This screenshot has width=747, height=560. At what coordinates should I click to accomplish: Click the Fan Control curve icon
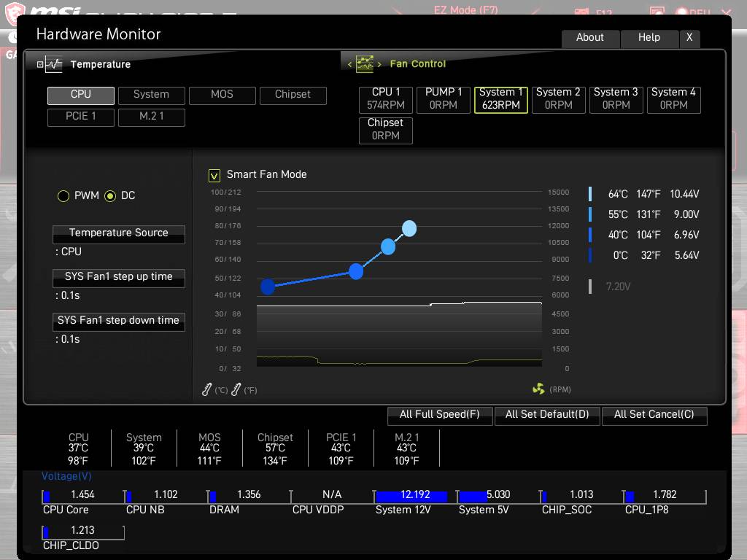[365, 64]
